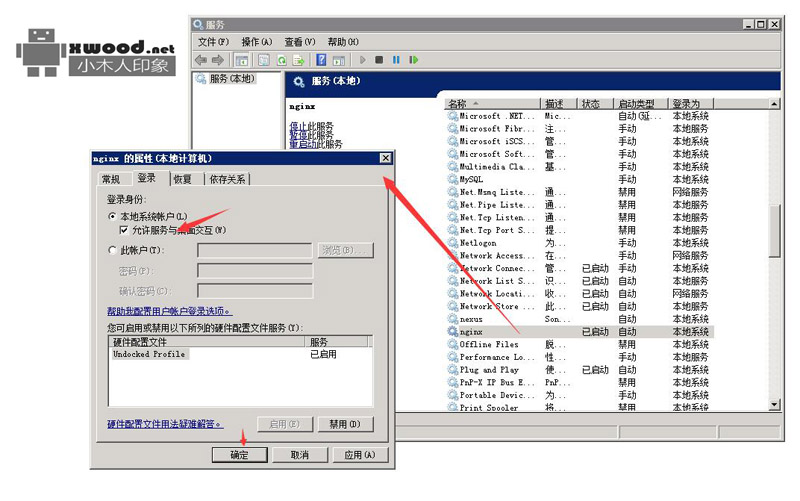
Task: Open Properties from the toolbar icon
Action: 264,60
